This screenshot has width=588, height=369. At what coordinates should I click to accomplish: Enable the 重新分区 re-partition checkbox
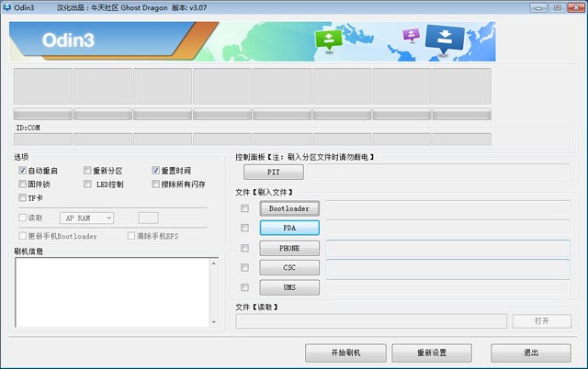[x=87, y=171]
